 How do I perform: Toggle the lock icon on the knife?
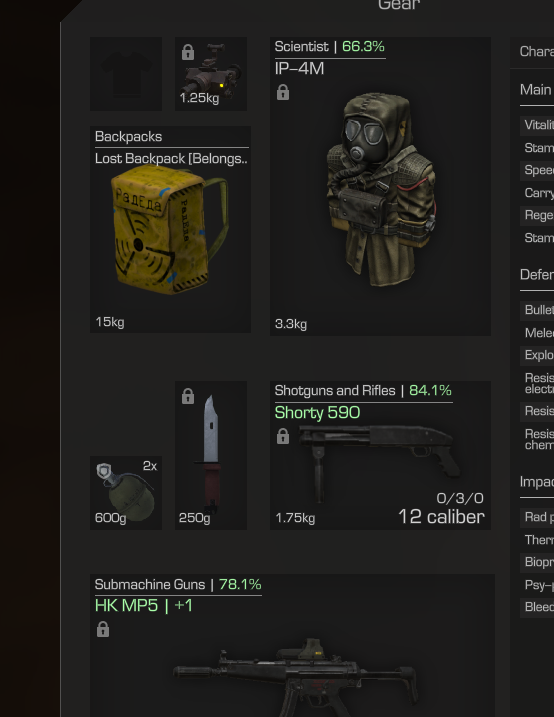[188, 396]
